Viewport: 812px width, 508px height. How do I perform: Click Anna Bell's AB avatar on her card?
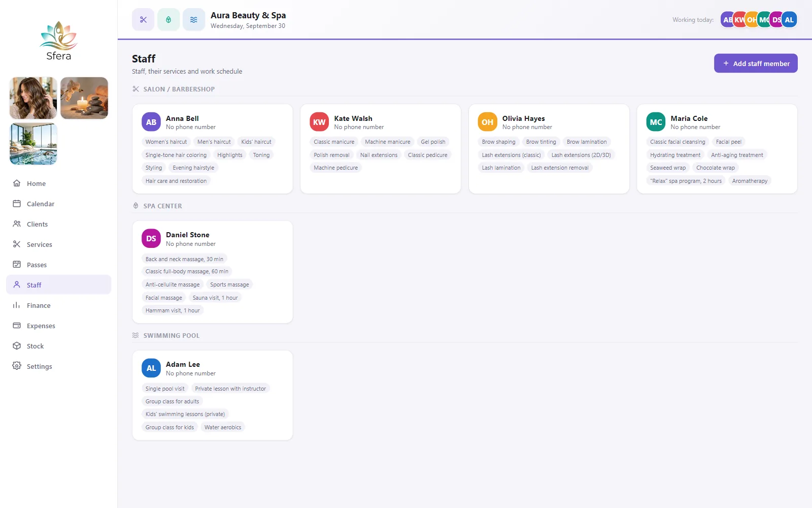click(x=151, y=122)
